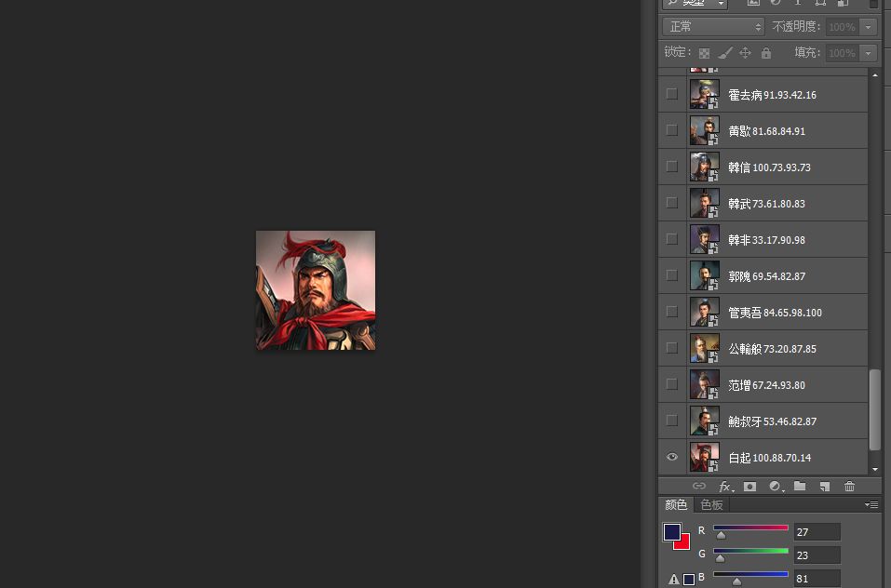Select layer name 韩信 100.73.93.73

pyautogui.click(x=769, y=167)
